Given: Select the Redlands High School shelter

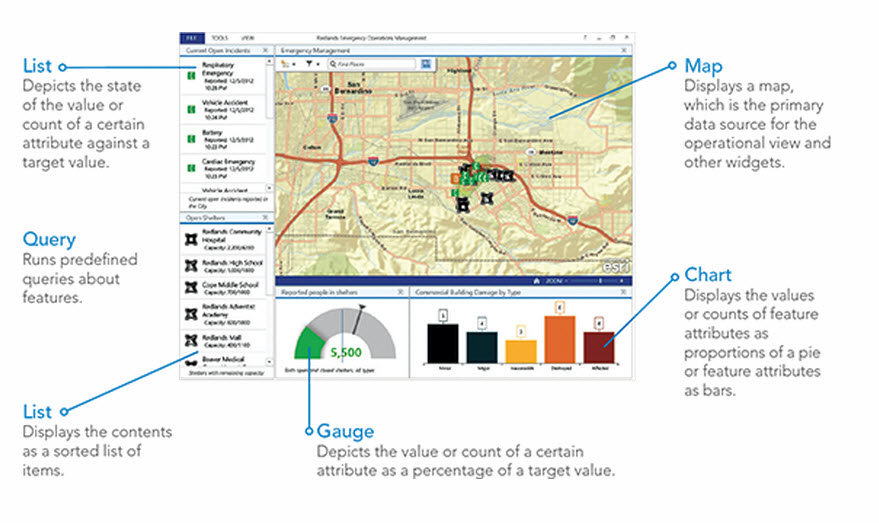Looking at the screenshot, I should (224, 266).
